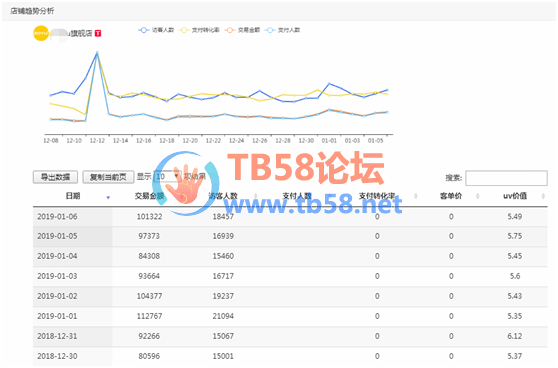Click the 导出数据 export button
558x368 pixels.
click(x=55, y=177)
